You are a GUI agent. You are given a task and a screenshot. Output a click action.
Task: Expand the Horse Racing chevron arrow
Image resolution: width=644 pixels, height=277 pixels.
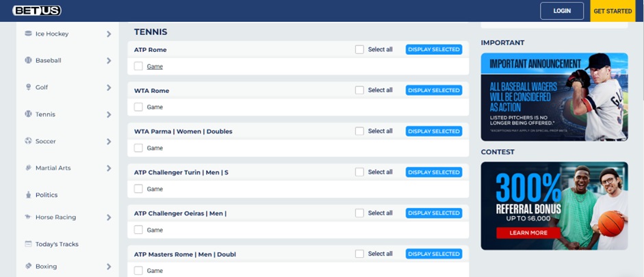109,217
